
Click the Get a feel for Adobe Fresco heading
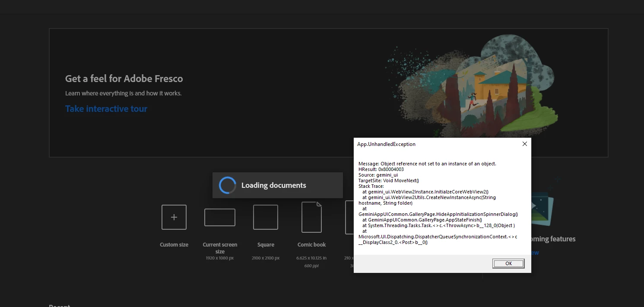(124, 79)
